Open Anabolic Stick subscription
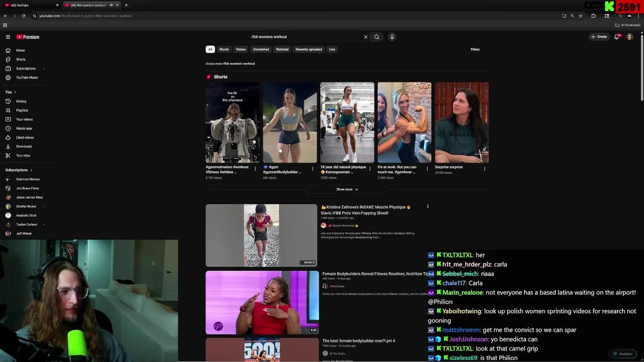This screenshot has width=644, height=362. [26, 215]
